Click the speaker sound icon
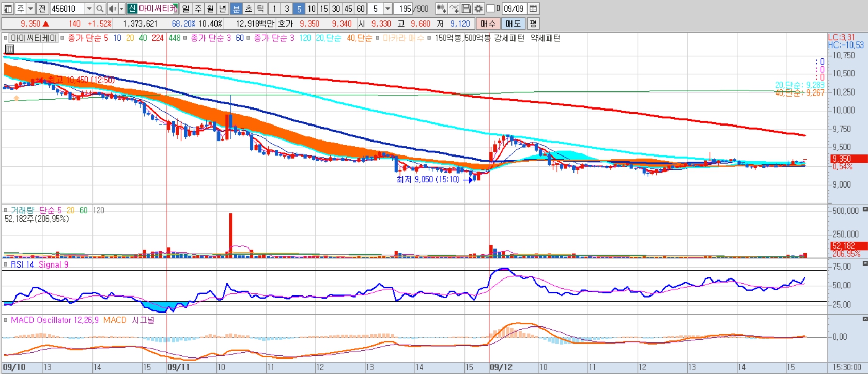The height and width of the screenshot is (374, 868). point(112,9)
